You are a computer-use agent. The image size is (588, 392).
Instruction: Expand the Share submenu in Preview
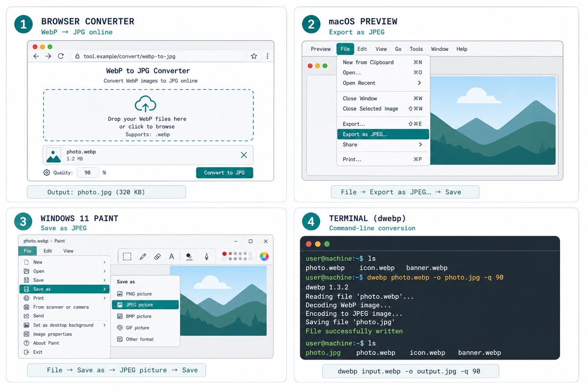coord(420,145)
